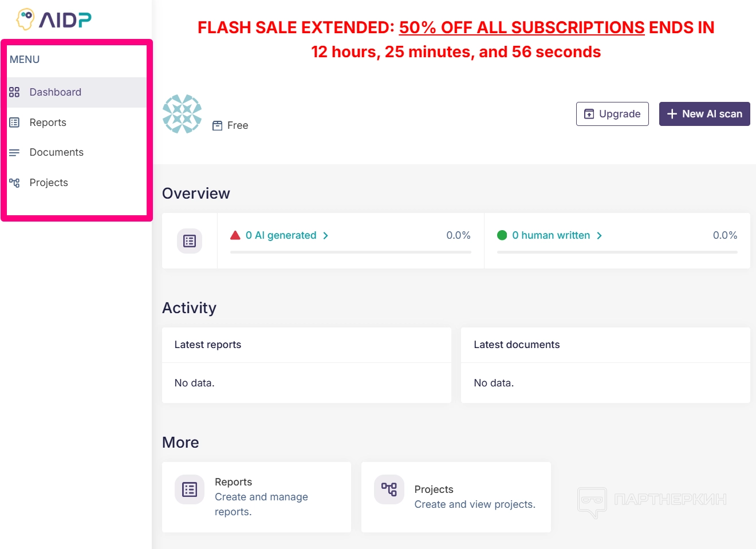The image size is (756, 549).
Task: Follow the 50% off all subscriptions link
Action: tap(521, 27)
